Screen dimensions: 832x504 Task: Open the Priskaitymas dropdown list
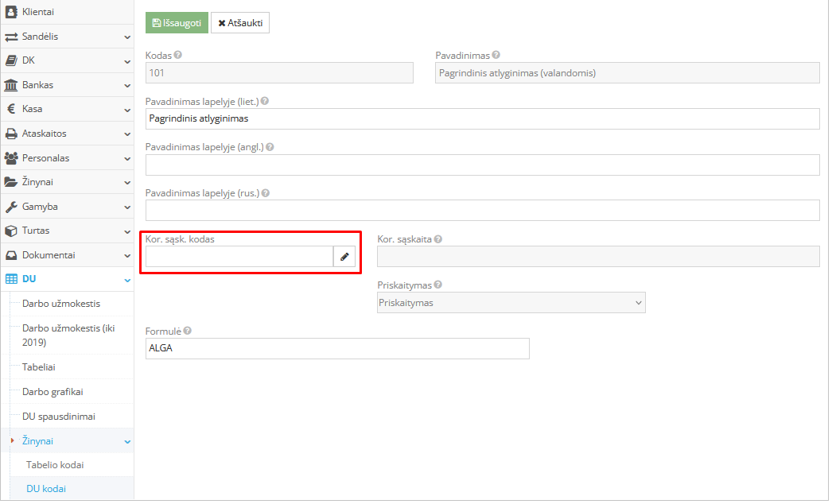point(511,303)
